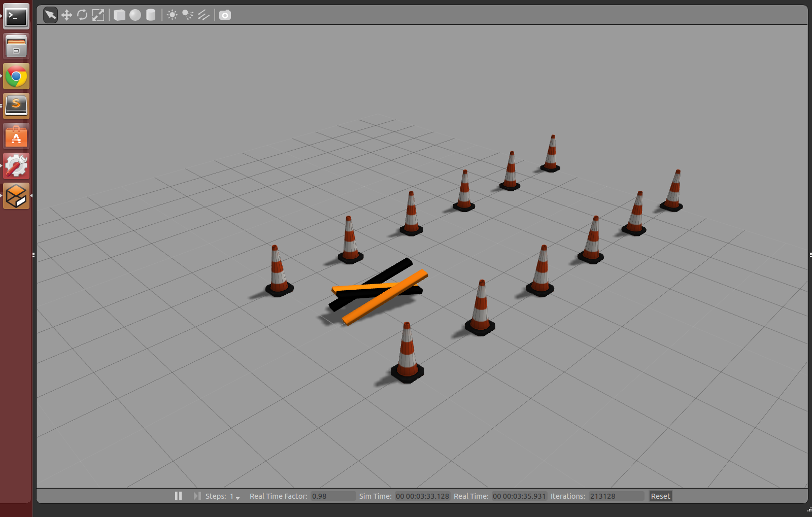Add a spot light
Screen dimensions: 812x517
(188, 15)
